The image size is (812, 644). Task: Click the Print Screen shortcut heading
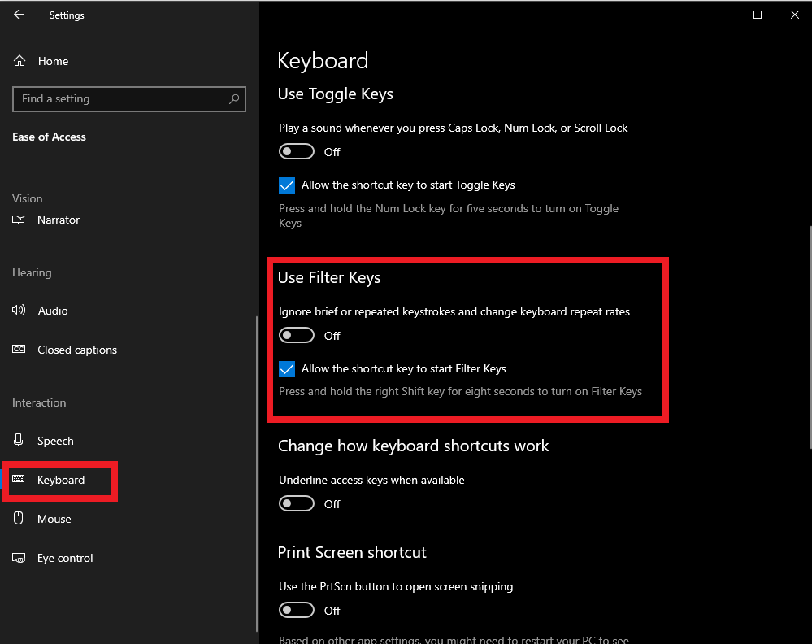click(x=352, y=552)
